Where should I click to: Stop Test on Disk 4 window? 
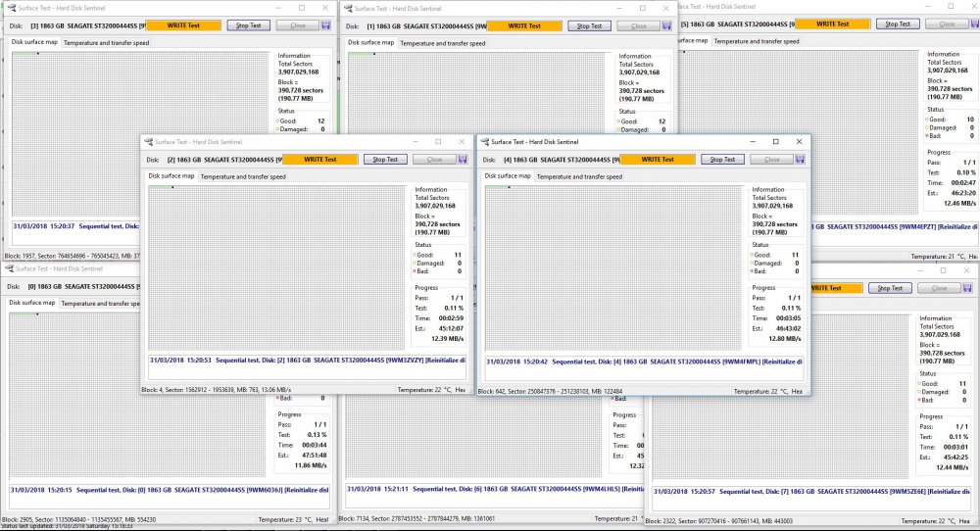[722, 160]
